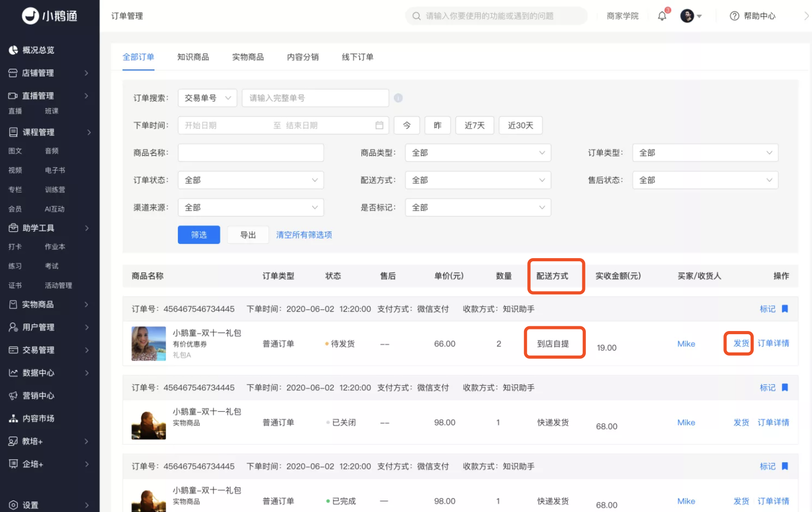
Task: Open the 订单类型 dropdown
Action: (706, 153)
